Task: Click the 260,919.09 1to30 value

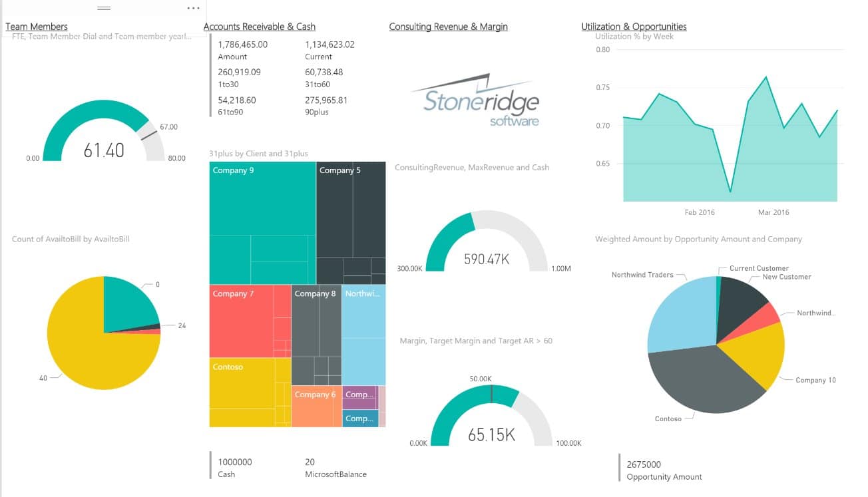Action: (x=239, y=72)
